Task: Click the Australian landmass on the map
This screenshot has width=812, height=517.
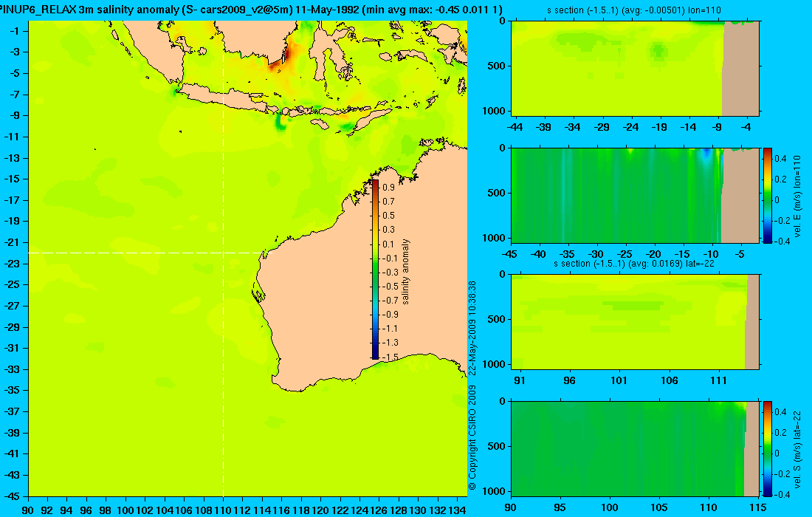Action: point(362,290)
